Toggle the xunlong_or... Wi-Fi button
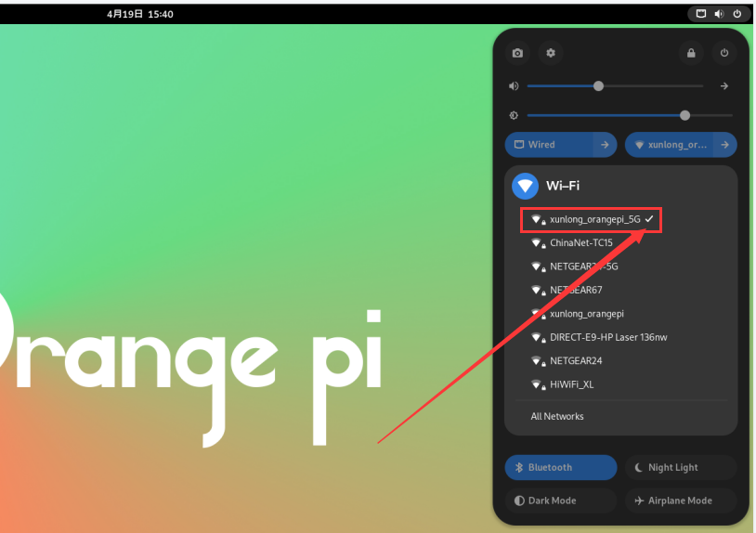Viewport: 756px width, 533px height. click(669, 145)
